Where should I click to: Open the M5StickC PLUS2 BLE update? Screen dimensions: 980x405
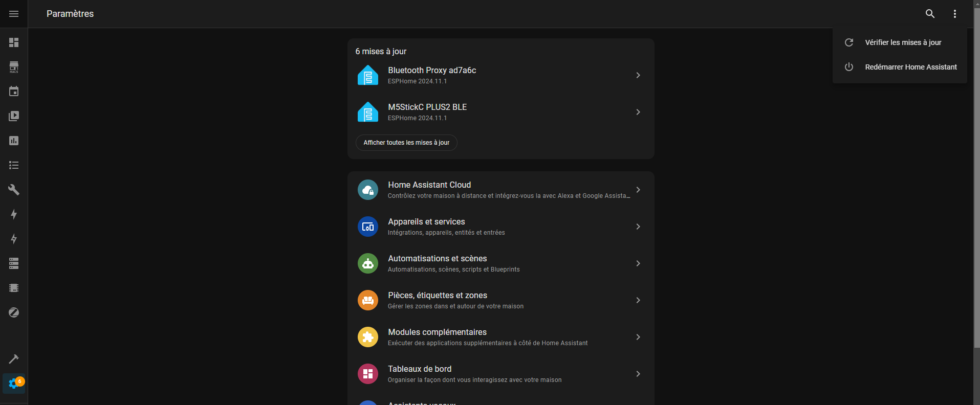pyautogui.click(x=501, y=112)
